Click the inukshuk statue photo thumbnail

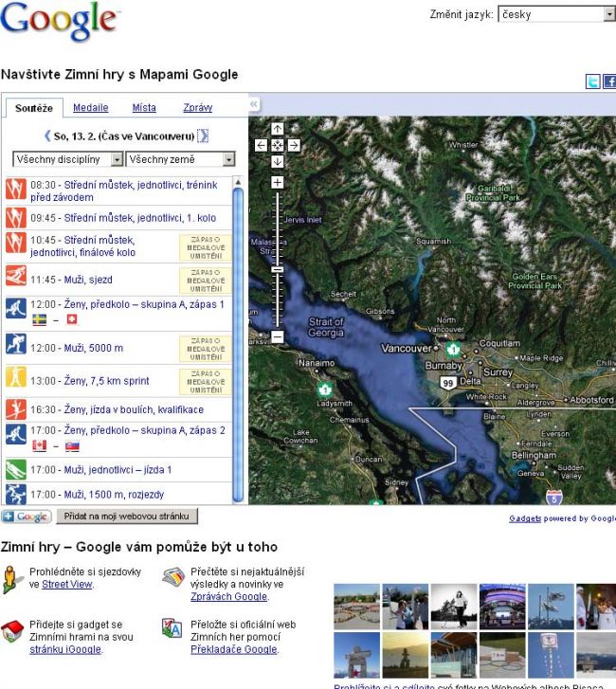356,655
